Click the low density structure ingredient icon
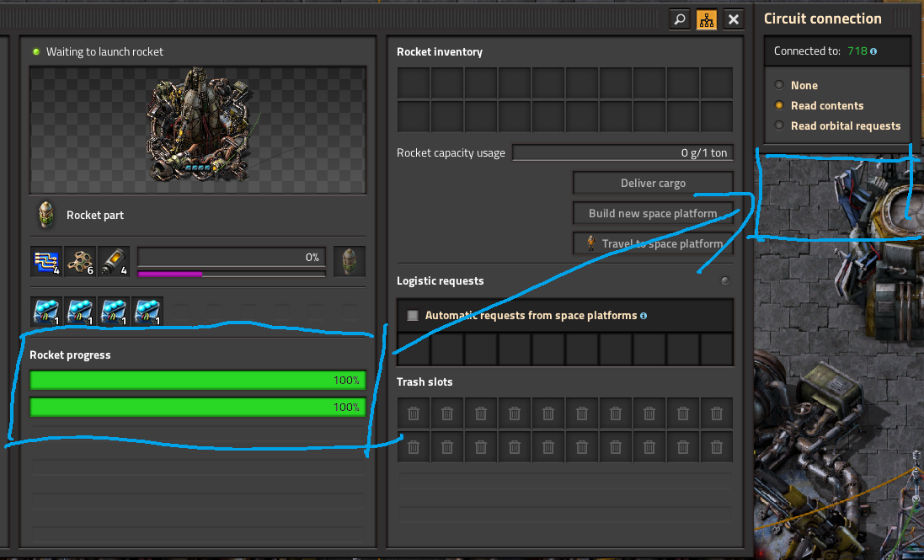The height and width of the screenshot is (560, 924). coord(80,261)
